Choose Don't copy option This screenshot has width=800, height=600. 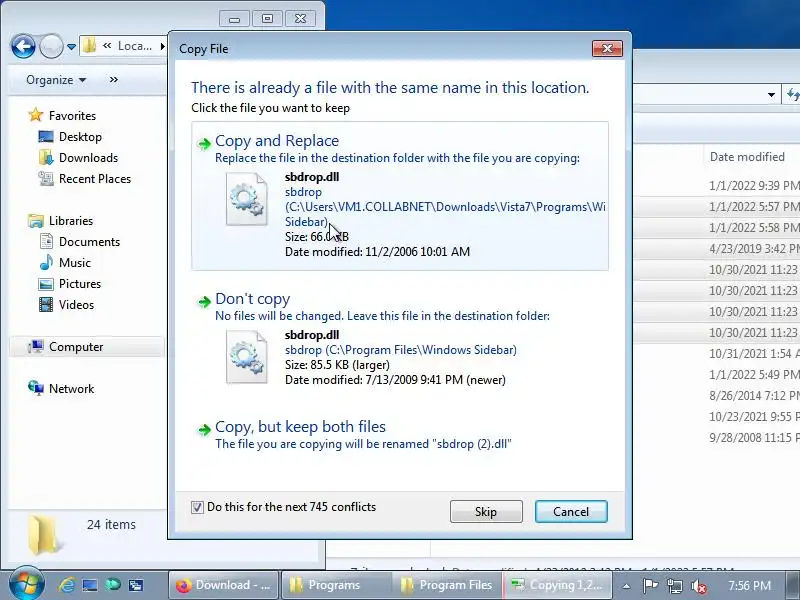399,340
